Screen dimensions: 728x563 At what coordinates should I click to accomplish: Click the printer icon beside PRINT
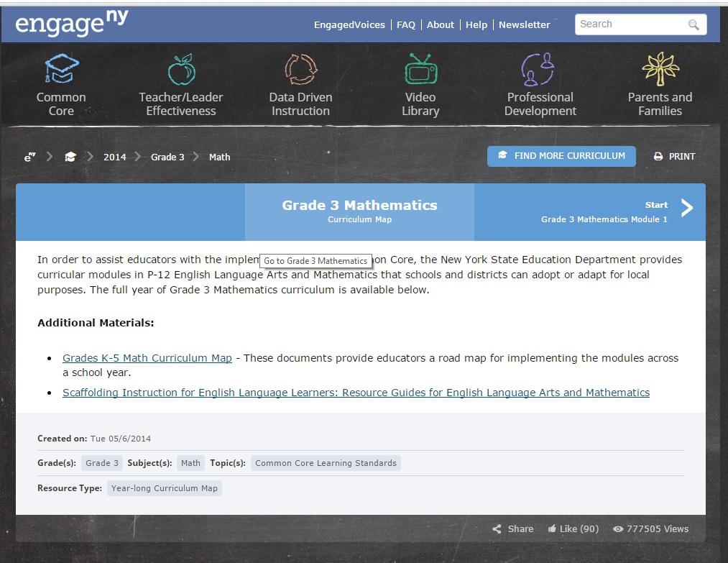point(658,157)
